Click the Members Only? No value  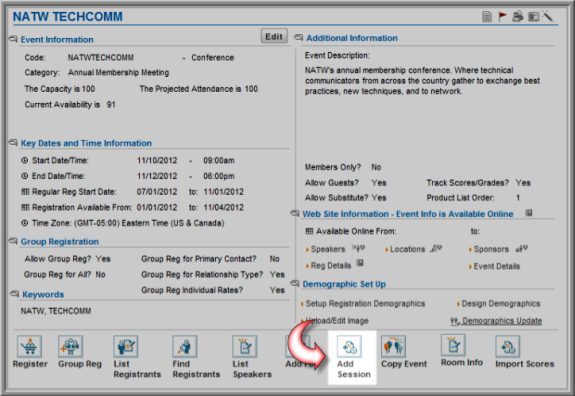coord(376,167)
